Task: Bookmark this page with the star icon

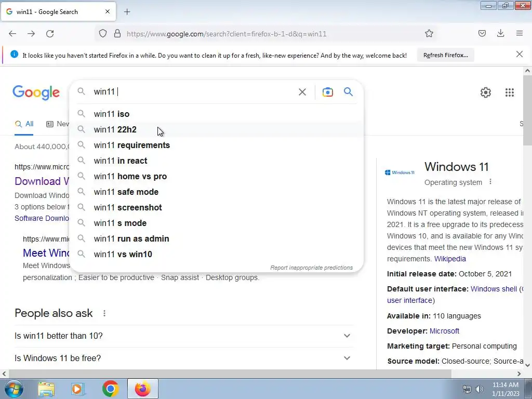Action: (x=429, y=34)
